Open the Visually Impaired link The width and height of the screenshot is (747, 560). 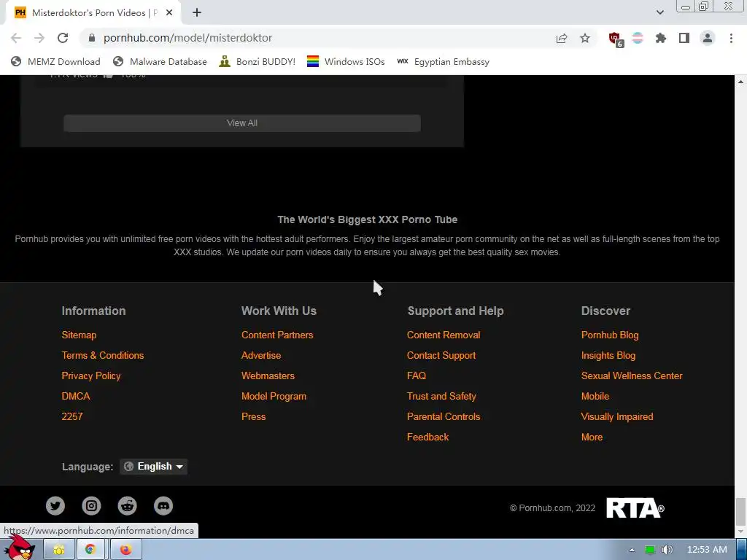(617, 416)
